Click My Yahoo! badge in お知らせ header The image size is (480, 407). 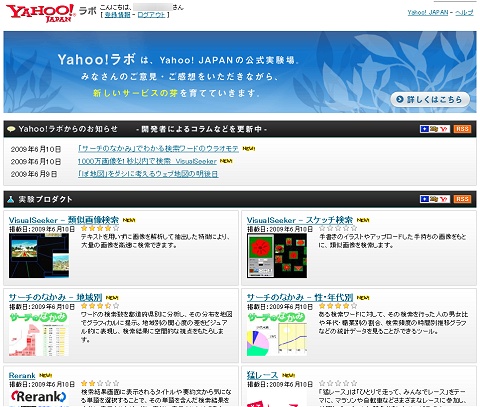(435, 129)
